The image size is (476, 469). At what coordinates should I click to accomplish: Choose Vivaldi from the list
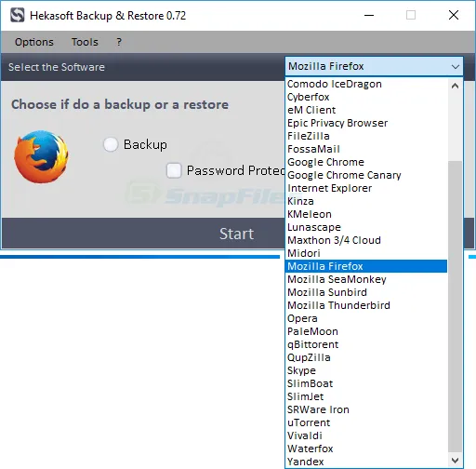366,435
